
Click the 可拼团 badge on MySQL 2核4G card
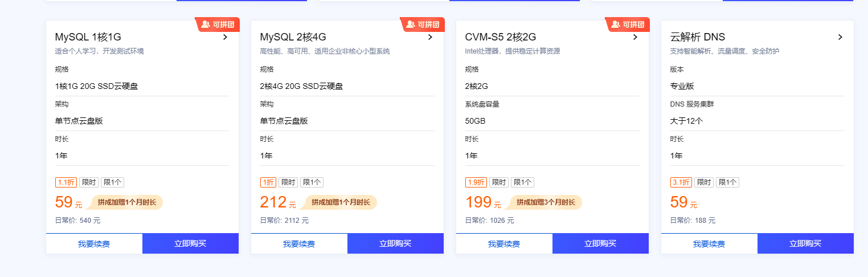(x=423, y=25)
